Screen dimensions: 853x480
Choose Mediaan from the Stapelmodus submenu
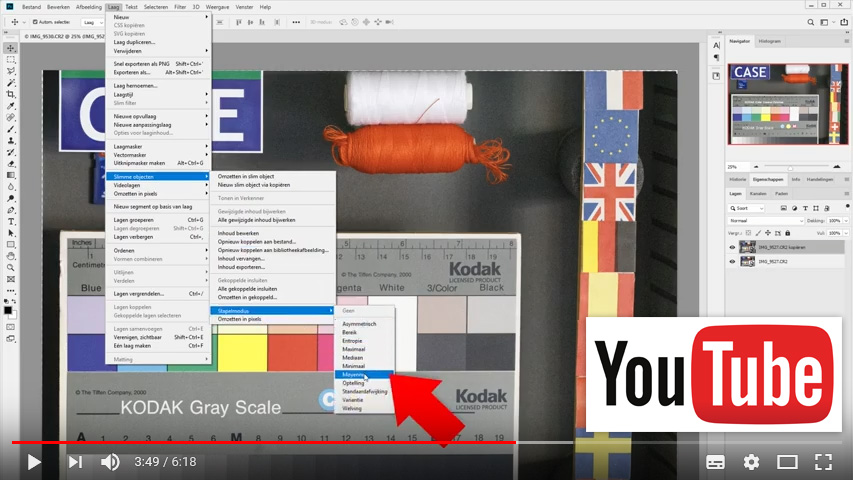pyautogui.click(x=353, y=358)
